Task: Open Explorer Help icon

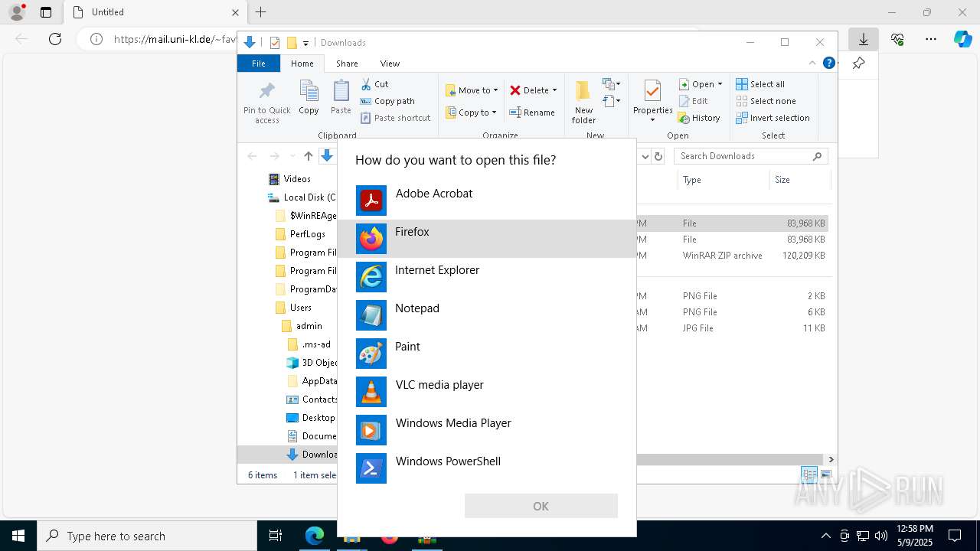Action: click(x=828, y=63)
